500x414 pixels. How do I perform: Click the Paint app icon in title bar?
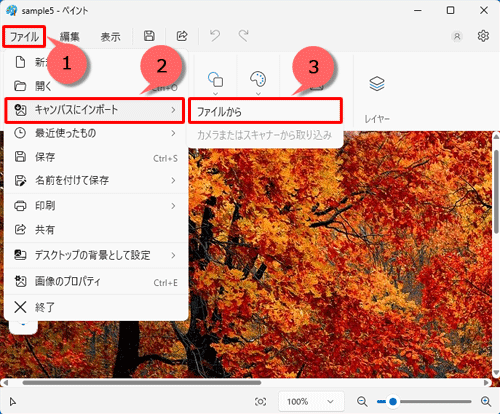[x=11, y=10]
